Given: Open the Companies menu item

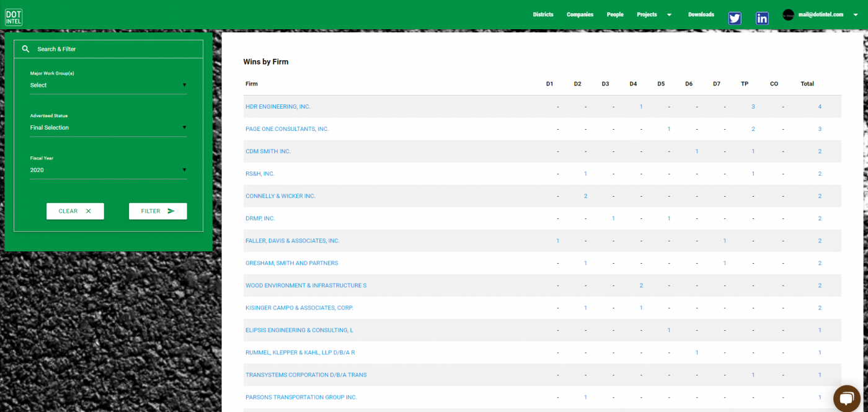Looking at the screenshot, I should pyautogui.click(x=580, y=14).
